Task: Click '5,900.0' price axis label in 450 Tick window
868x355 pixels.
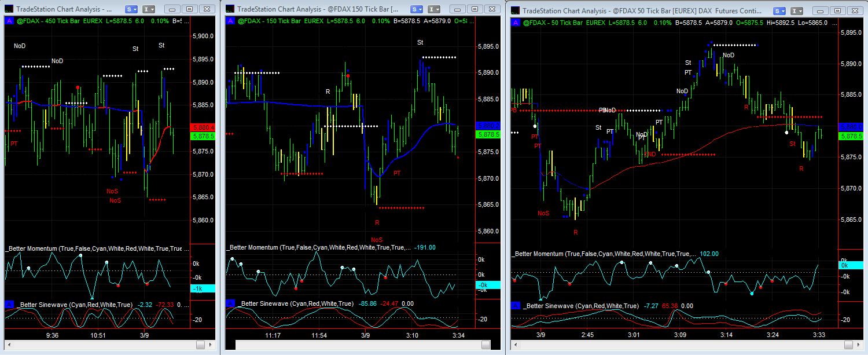Action: pos(203,36)
